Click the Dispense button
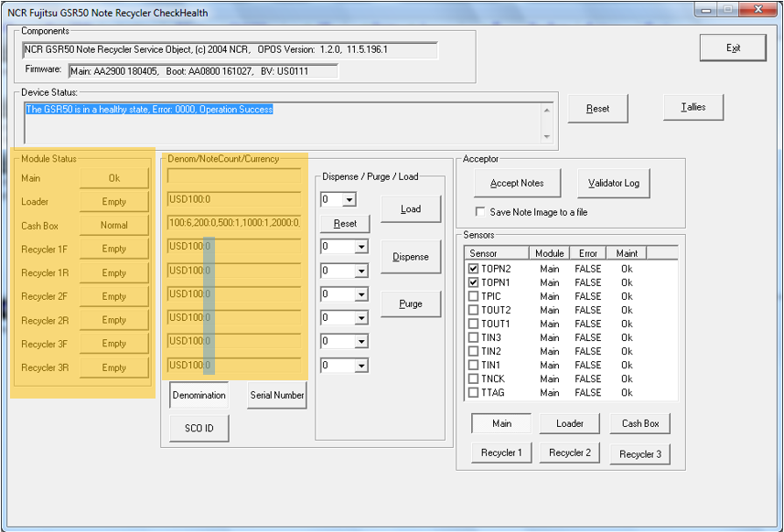The image size is (784, 532). (x=411, y=257)
